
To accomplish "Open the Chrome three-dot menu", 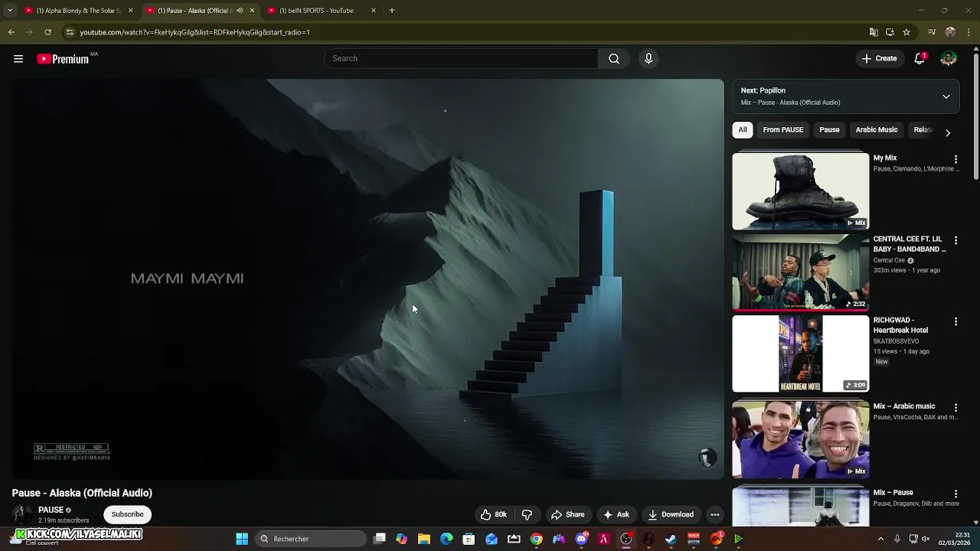I will 969,32.
